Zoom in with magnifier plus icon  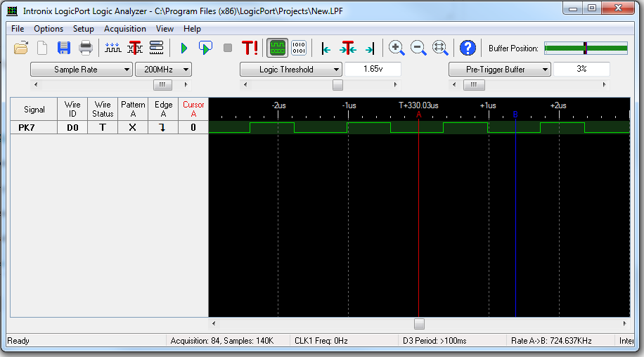point(397,48)
